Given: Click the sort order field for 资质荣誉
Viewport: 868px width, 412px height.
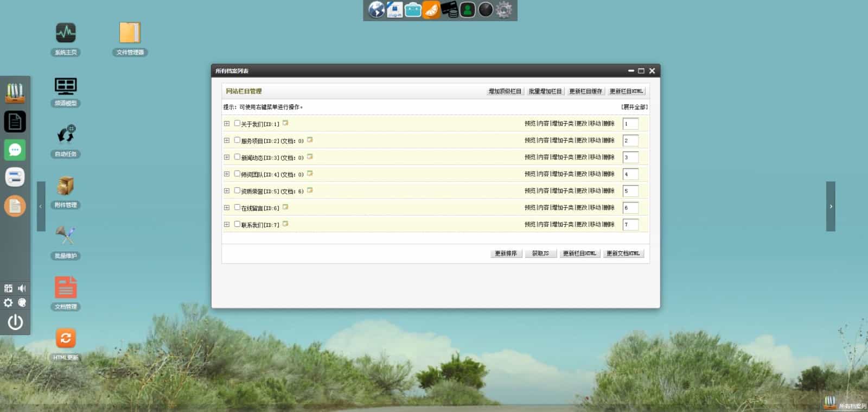Looking at the screenshot, I should 630,191.
